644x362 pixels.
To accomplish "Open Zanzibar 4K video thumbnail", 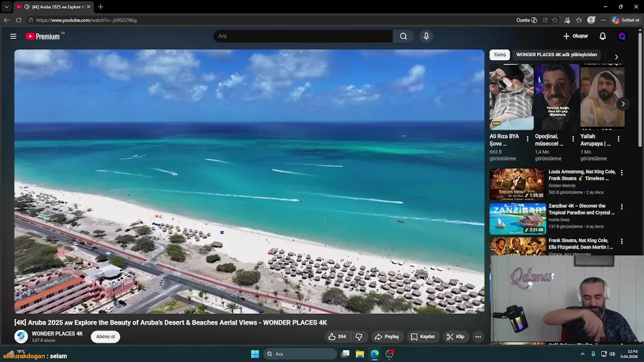I will tap(518, 219).
